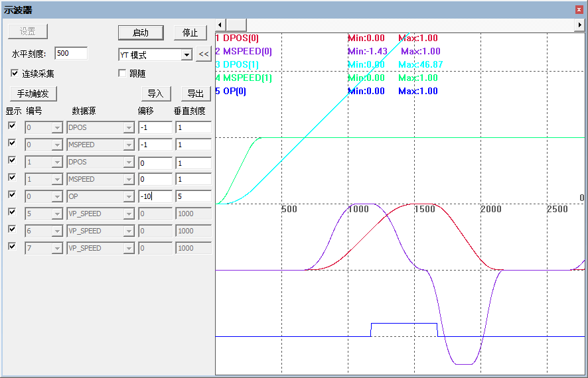
Task: Click the disabled 设置 settings button
Action: (x=28, y=31)
